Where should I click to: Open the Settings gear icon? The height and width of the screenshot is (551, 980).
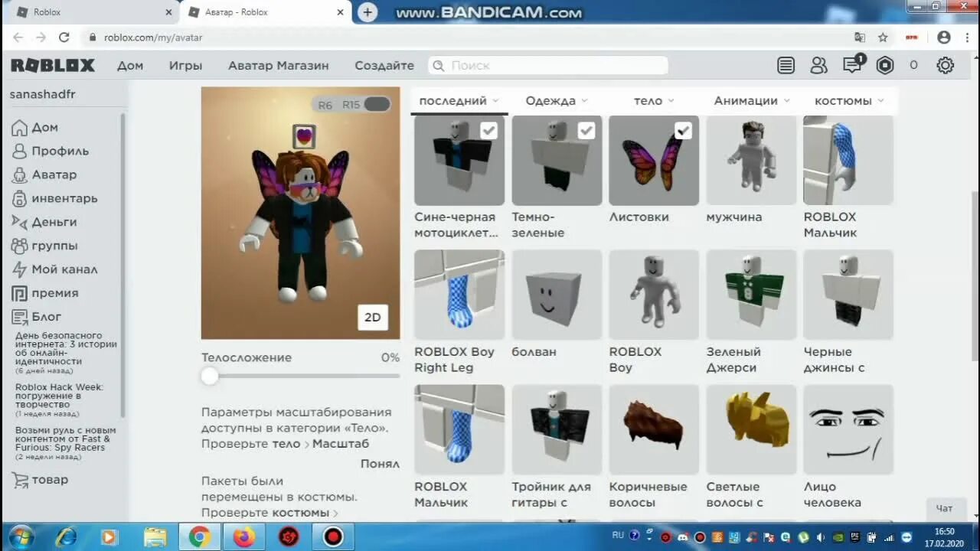(x=946, y=66)
